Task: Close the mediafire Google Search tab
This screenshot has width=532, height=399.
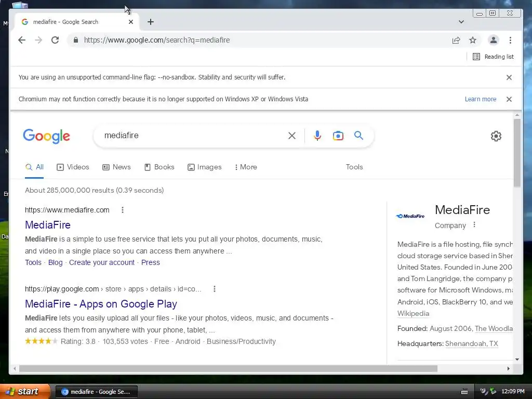Action: click(131, 22)
